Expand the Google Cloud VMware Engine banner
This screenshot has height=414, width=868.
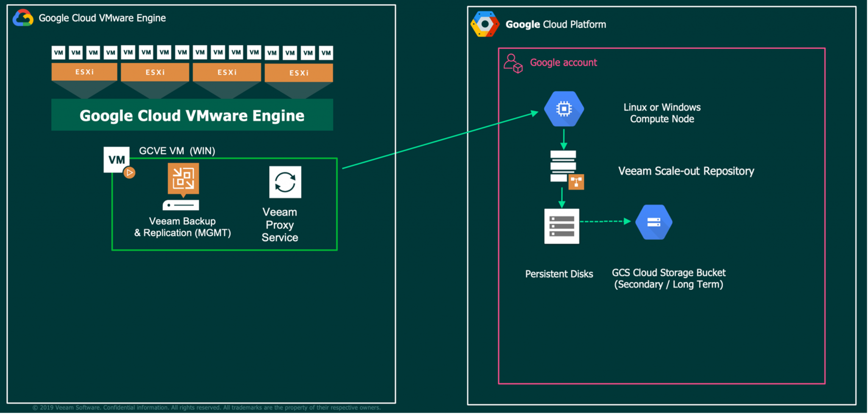[192, 115]
